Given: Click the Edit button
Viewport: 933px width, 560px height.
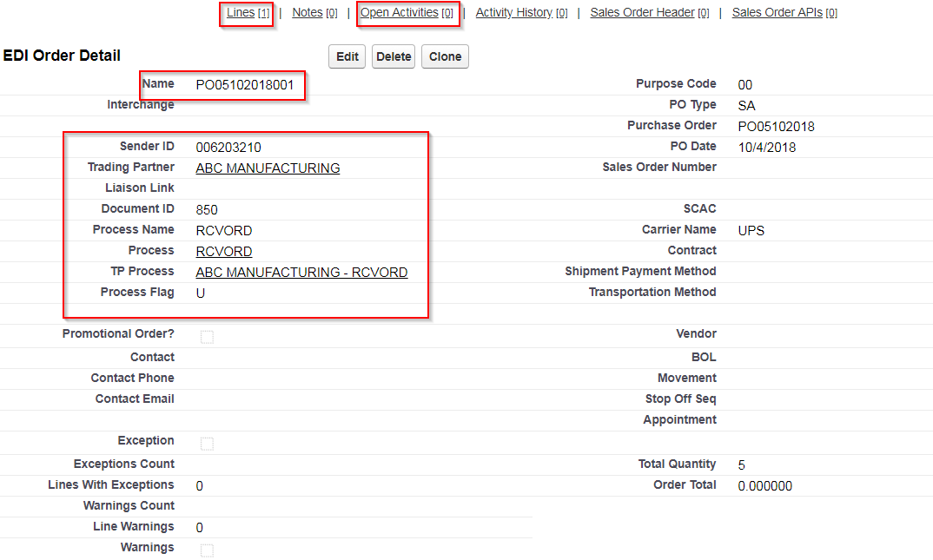Looking at the screenshot, I should pyautogui.click(x=347, y=56).
